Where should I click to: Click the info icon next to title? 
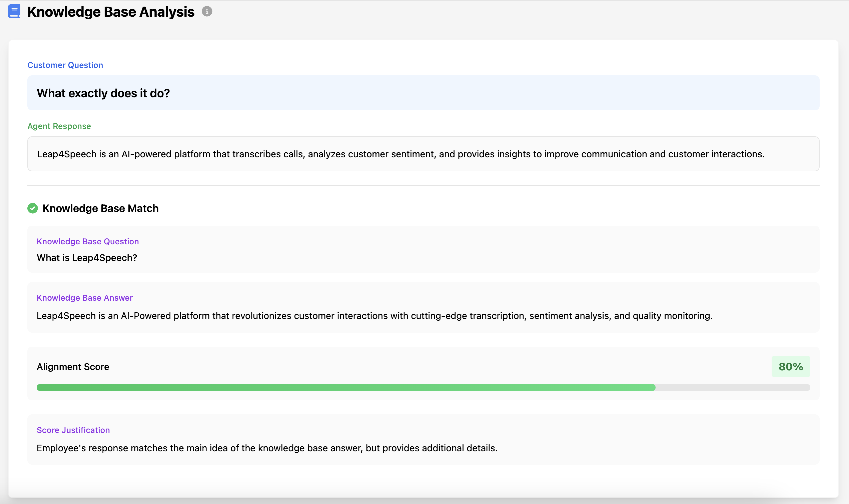(x=206, y=12)
